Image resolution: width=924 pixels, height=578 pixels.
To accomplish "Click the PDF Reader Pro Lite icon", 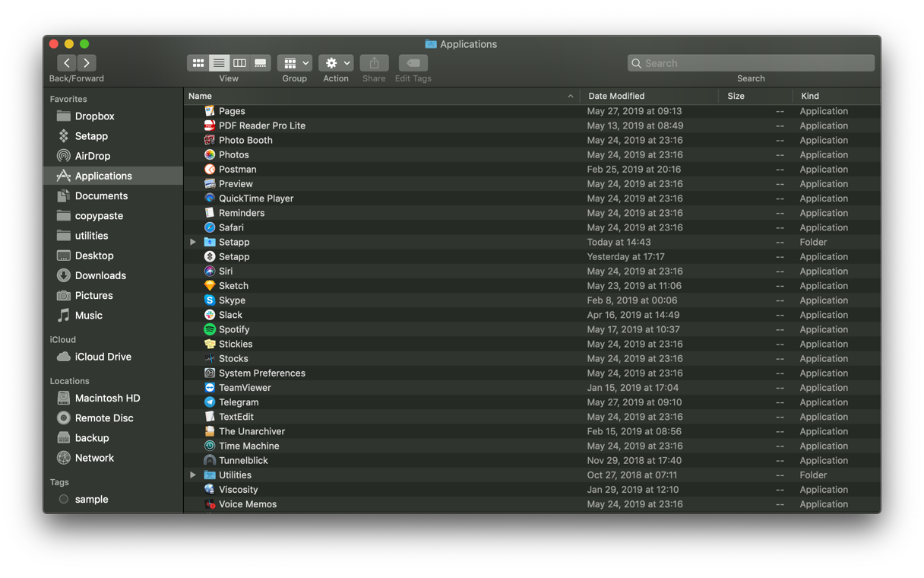I will [210, 125].
